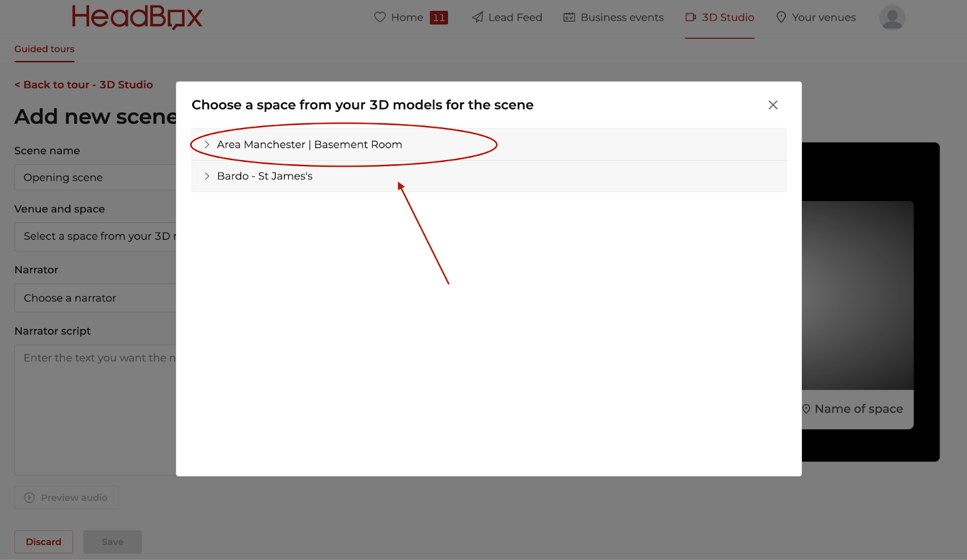Select Bardo - St James's row text

265,176
